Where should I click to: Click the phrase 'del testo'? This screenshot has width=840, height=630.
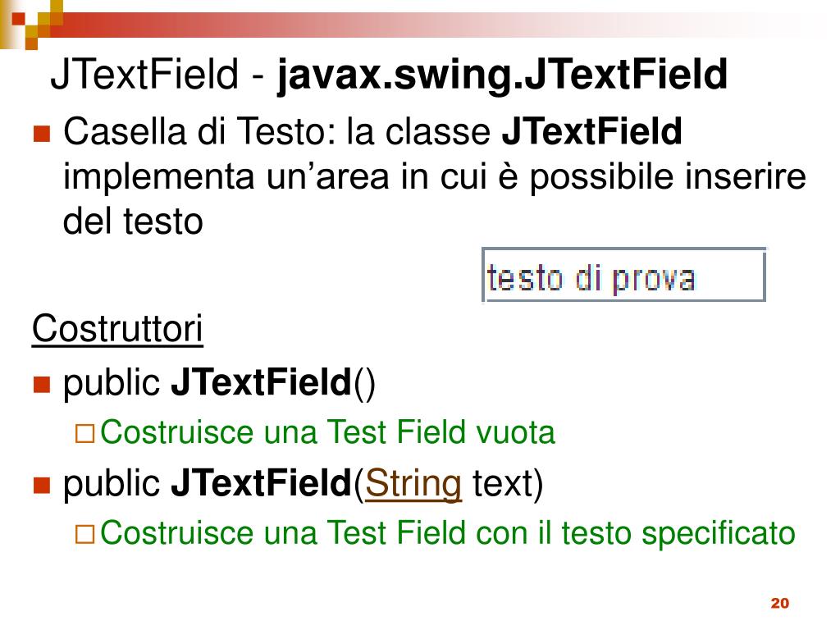pos(133,221)
